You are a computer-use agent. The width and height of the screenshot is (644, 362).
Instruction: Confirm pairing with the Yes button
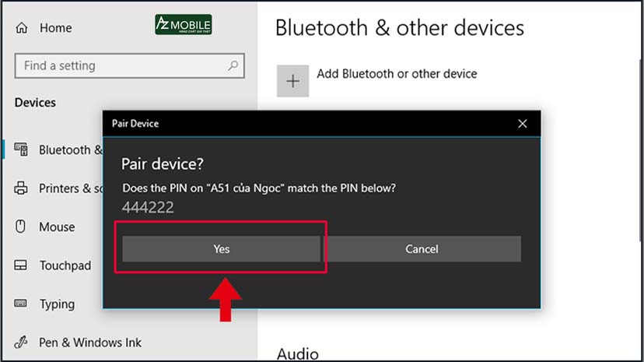[x=222, y=249]
